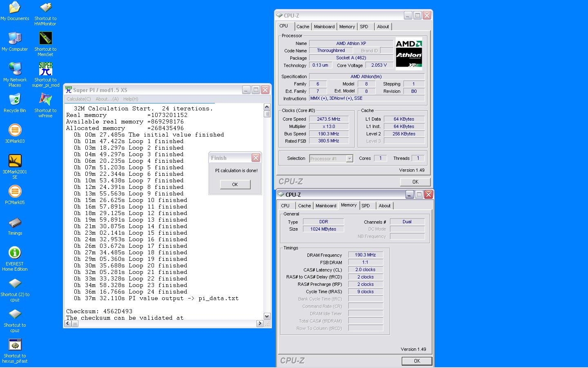Switch to About tab in upper CPU-Z
Image resolution: width=588 pixels, height=368 pixels.
point(383,27)
